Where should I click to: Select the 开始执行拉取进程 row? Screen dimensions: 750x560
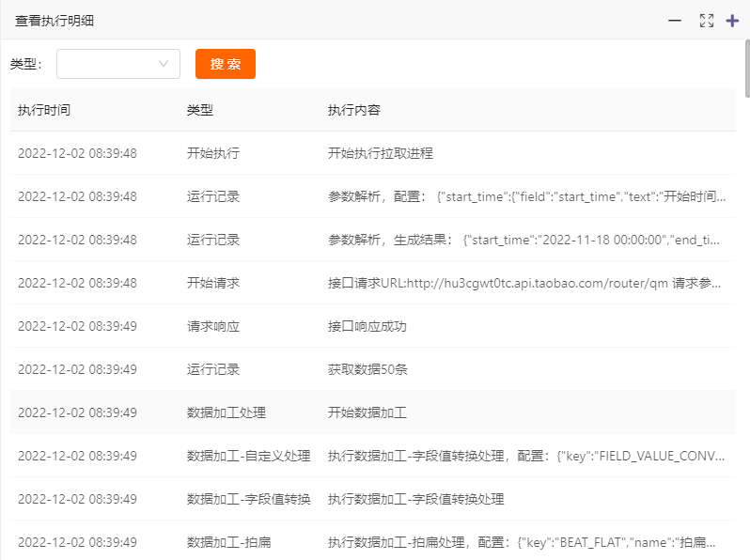381,153
